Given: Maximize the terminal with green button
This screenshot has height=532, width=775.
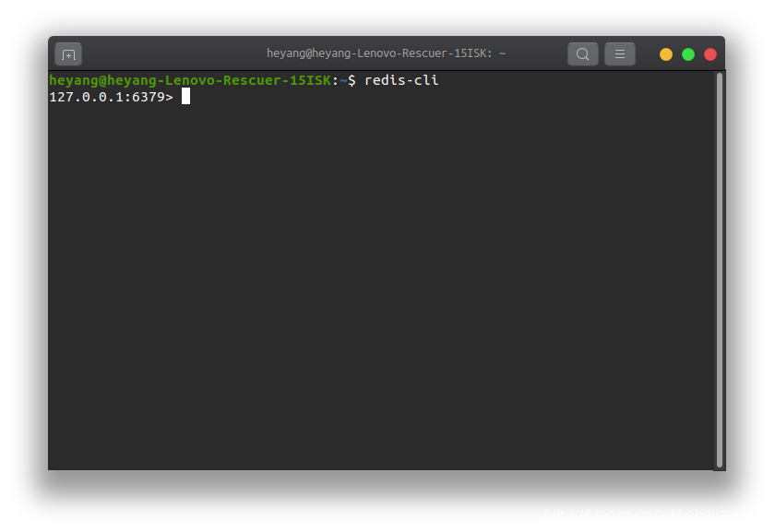Looking at the screenshot, I should tap(688, 54).
